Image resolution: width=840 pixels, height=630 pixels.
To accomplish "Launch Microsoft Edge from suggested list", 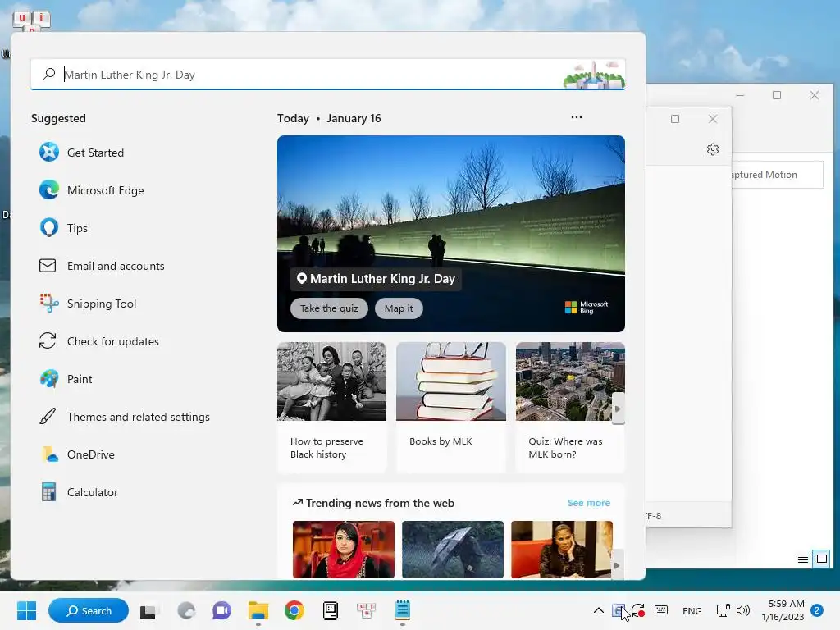I will [48, 190].
